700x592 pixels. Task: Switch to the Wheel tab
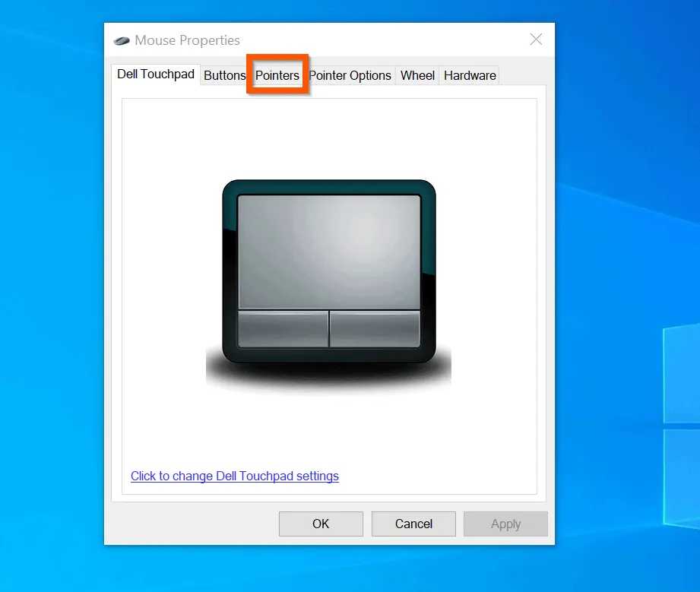[417, 75]
